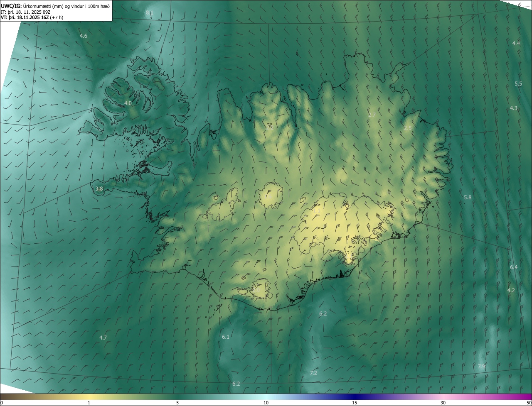Click the color scale at tick 30
The height and width of the screenshot is (406, 532).
click(x=443, y=403)
